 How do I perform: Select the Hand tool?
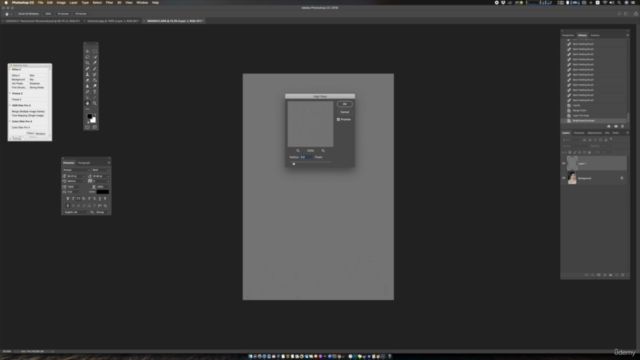pyautogui.click(x=87, y=103)
